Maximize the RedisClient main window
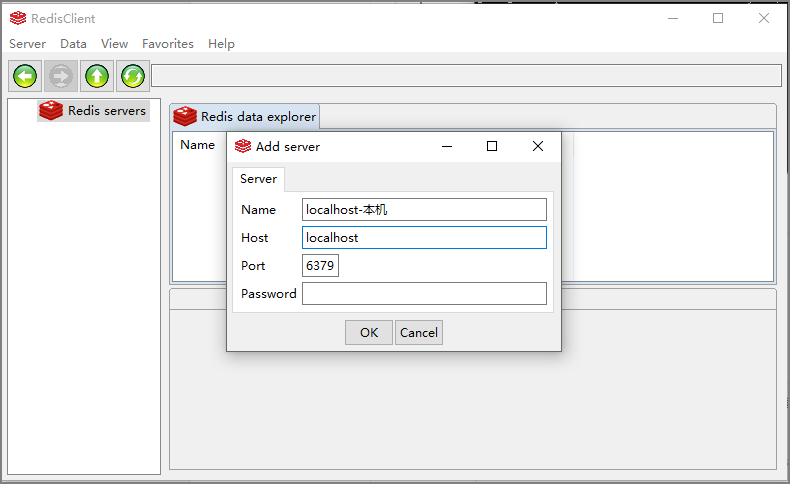This screenshot has width=790, height=484. pos(718,18)
